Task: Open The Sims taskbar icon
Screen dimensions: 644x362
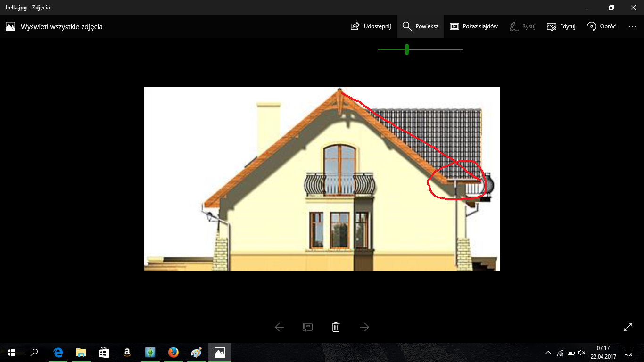Action: pos(150,353)
